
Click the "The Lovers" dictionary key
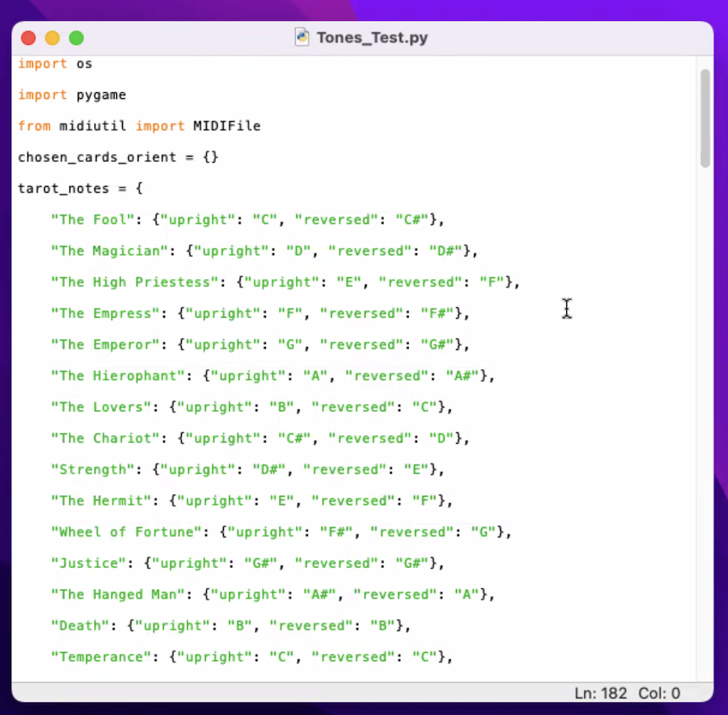[101, 407]
